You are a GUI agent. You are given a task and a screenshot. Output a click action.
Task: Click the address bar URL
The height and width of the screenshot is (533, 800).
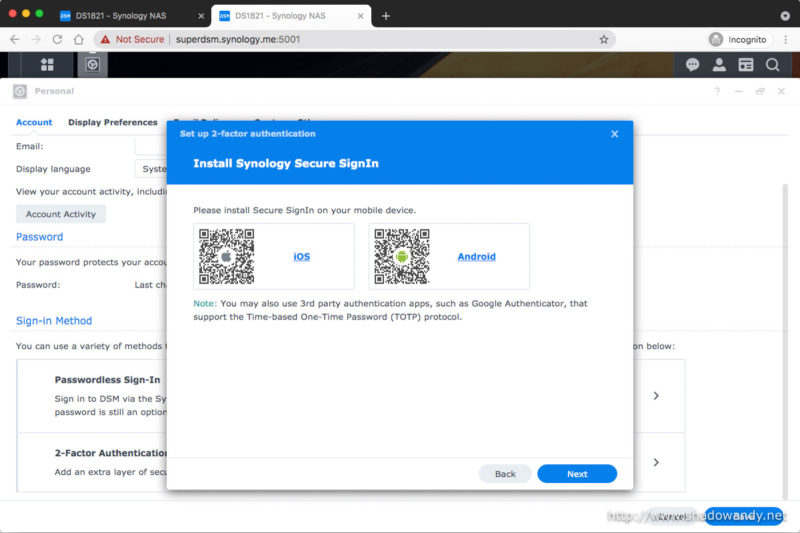pos(238,39)
